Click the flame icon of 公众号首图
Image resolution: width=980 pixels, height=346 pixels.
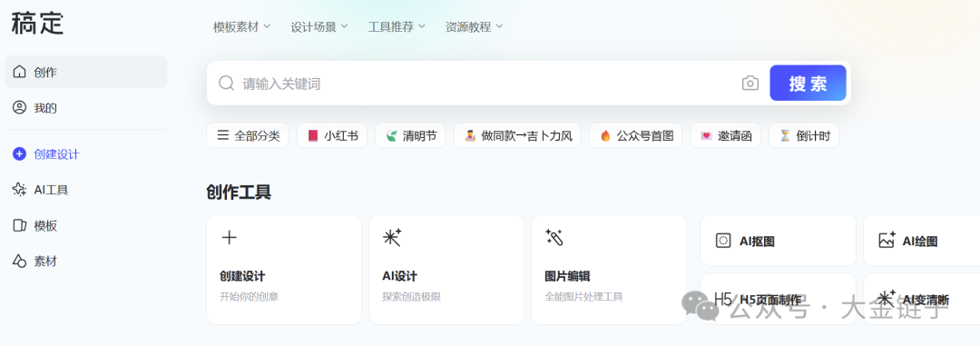pos(605,135)
